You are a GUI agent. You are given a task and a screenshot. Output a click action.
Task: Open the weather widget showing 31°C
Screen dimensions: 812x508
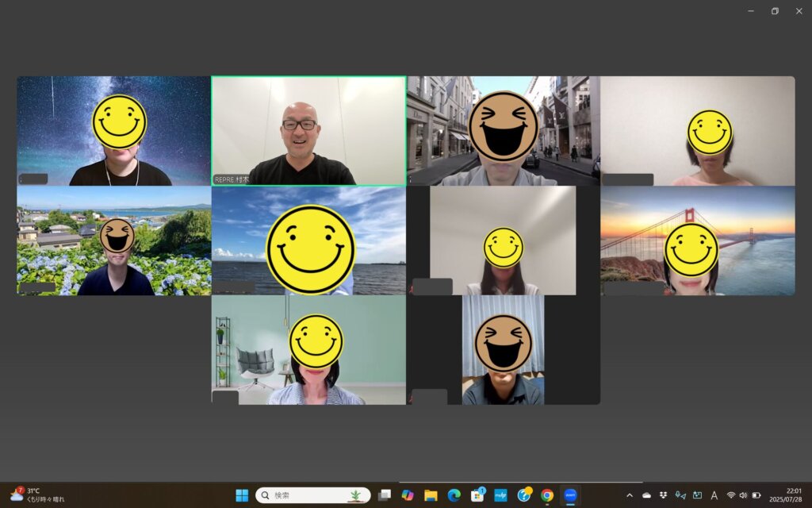click(x=37, y=495)
